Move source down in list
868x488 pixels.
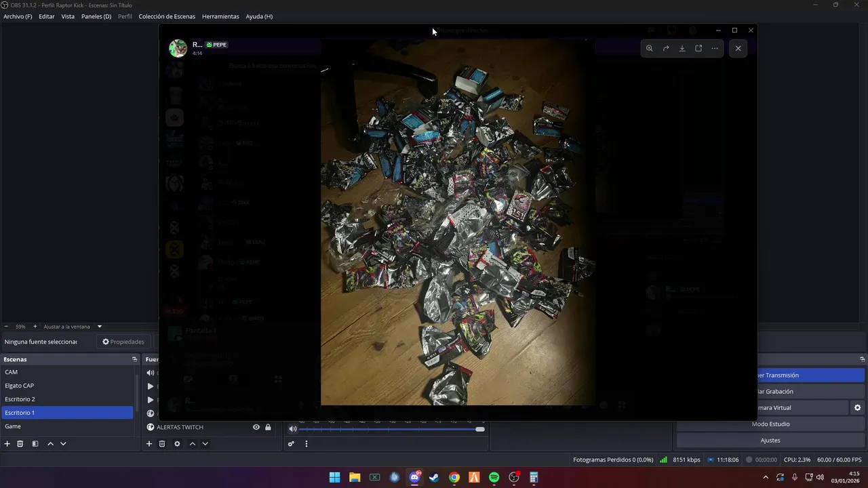click(x=205, y=444)
